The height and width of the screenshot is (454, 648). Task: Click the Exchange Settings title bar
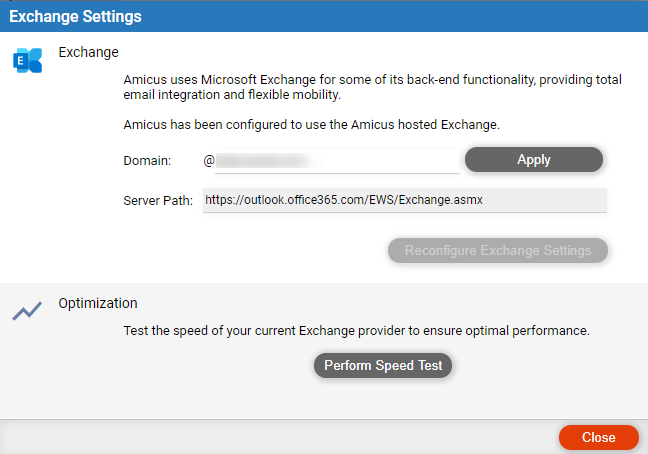324,17
